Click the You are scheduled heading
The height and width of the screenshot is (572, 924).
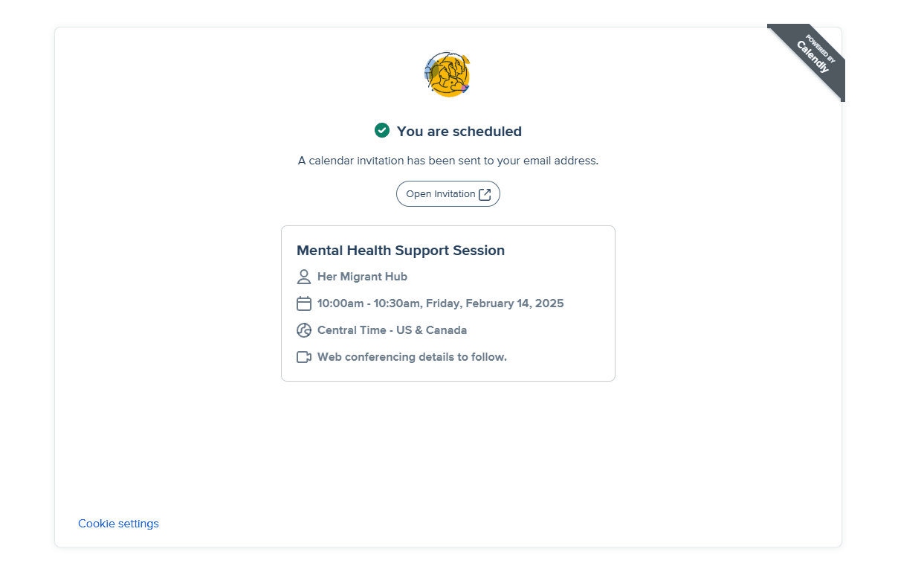click(459, 132)
